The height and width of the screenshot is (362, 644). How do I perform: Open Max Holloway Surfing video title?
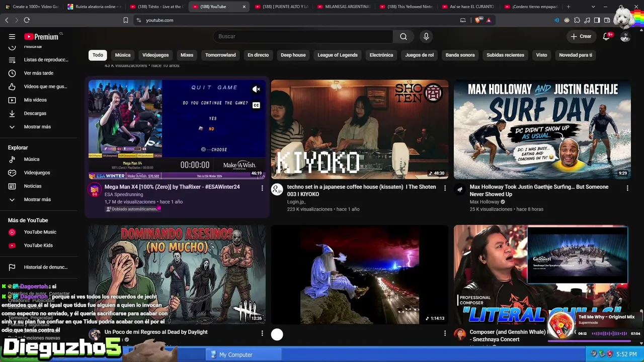[539, 191]
